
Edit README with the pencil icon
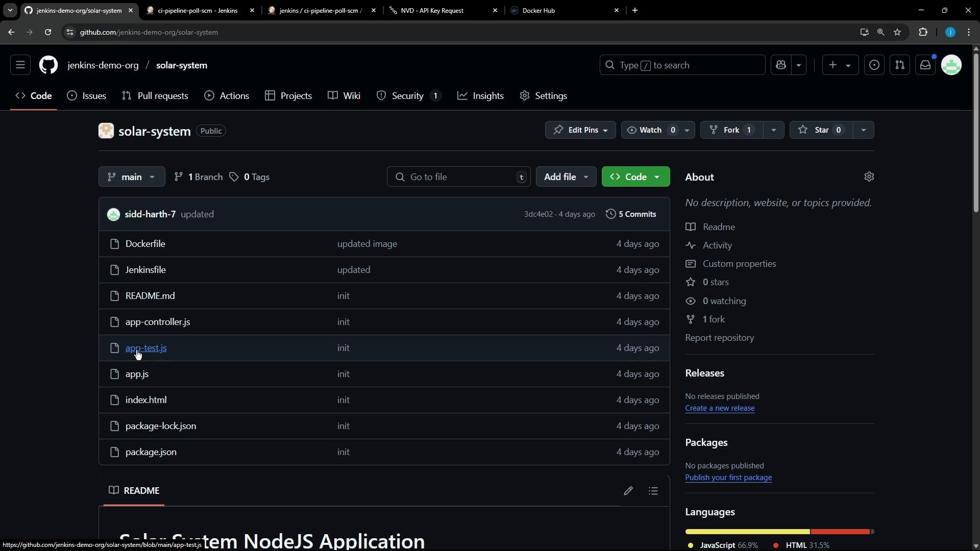628,491
